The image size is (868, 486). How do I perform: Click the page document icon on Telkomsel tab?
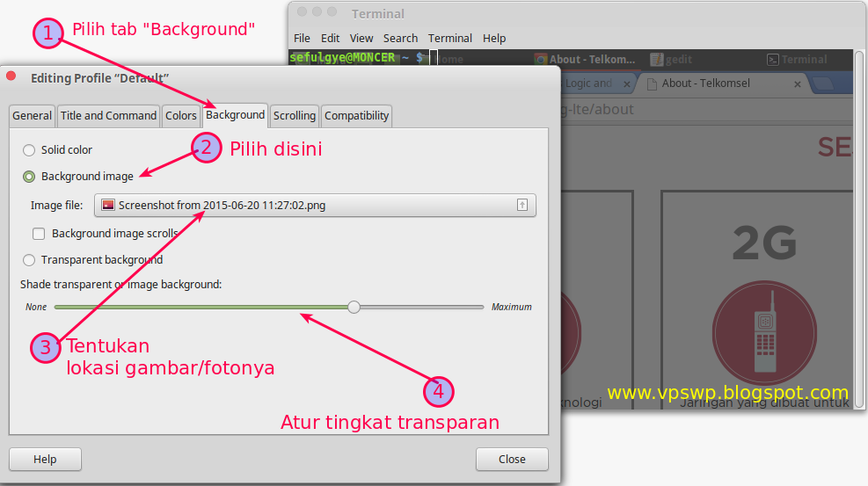653,84
